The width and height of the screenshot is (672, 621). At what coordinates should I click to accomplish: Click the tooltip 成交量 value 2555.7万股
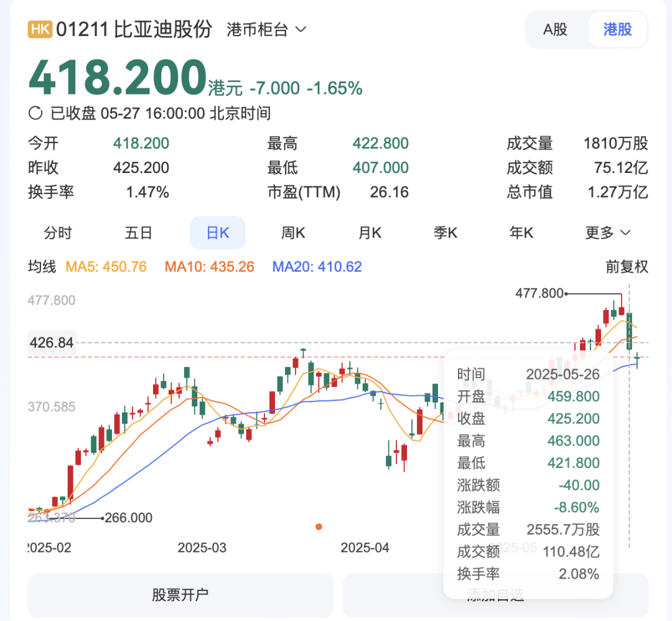pos(563,530)
